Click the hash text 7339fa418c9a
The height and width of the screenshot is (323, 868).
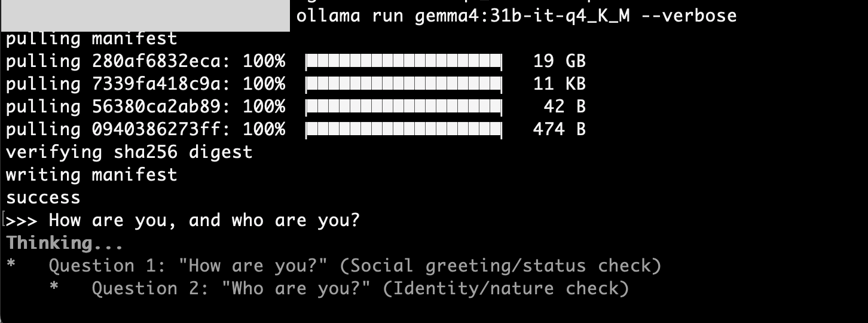[x=157, y=84]
